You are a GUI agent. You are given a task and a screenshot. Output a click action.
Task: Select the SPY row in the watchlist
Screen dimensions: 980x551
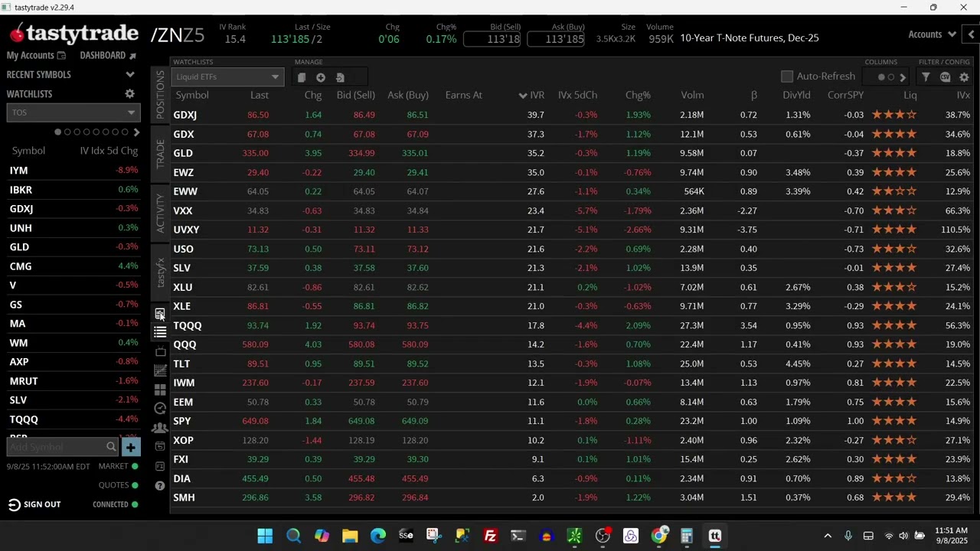(x=572, y=421)
